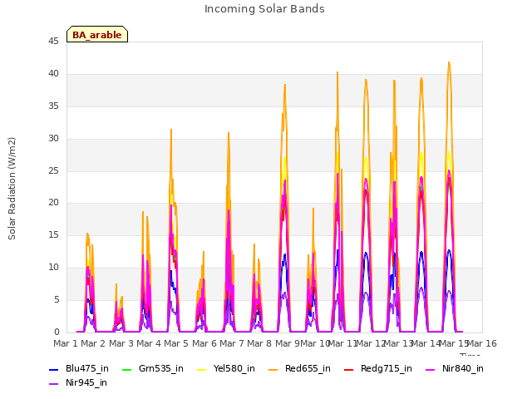Toggle Redg715_in series in legend

tap(378, 368)
